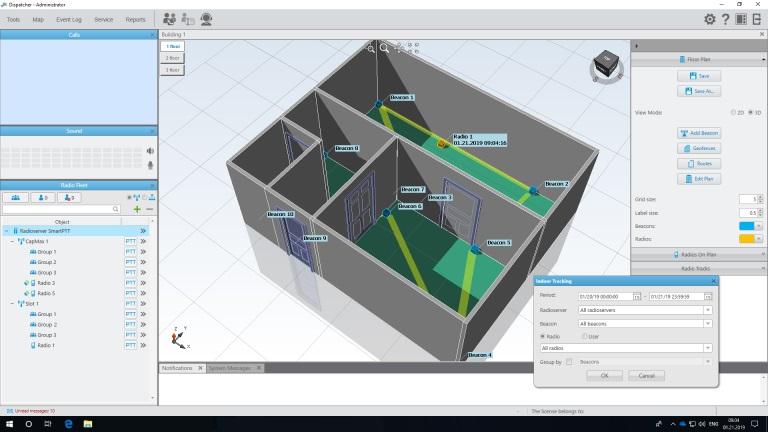Open the Beacons blue color swatch
The image size is (768, 432).
pos(746,226)
